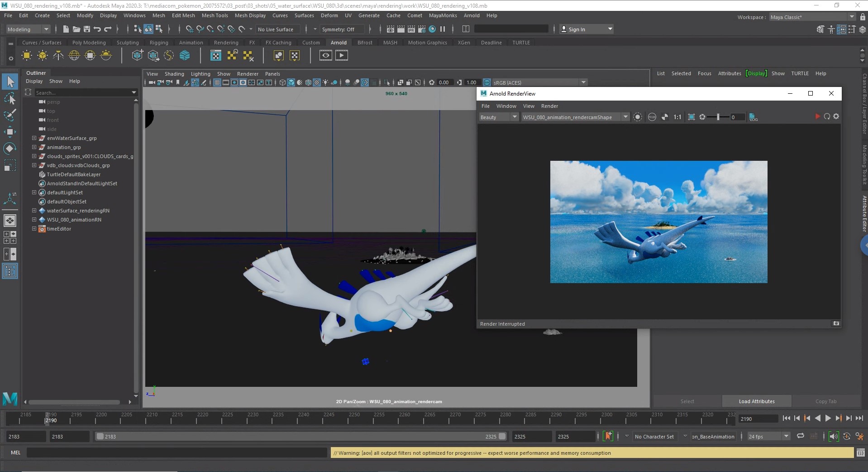
Task: Export StandIn using the Arnold shelf icon
Action: [153, 55]
